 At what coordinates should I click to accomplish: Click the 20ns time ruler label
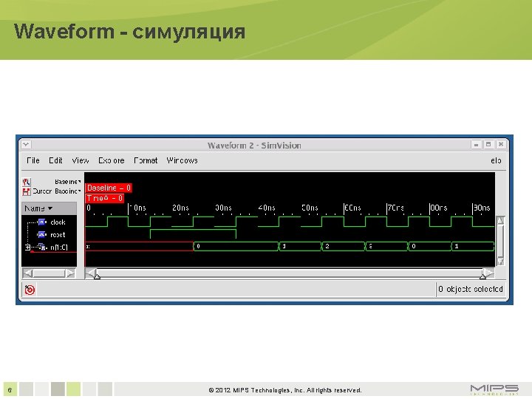(180, 208)
